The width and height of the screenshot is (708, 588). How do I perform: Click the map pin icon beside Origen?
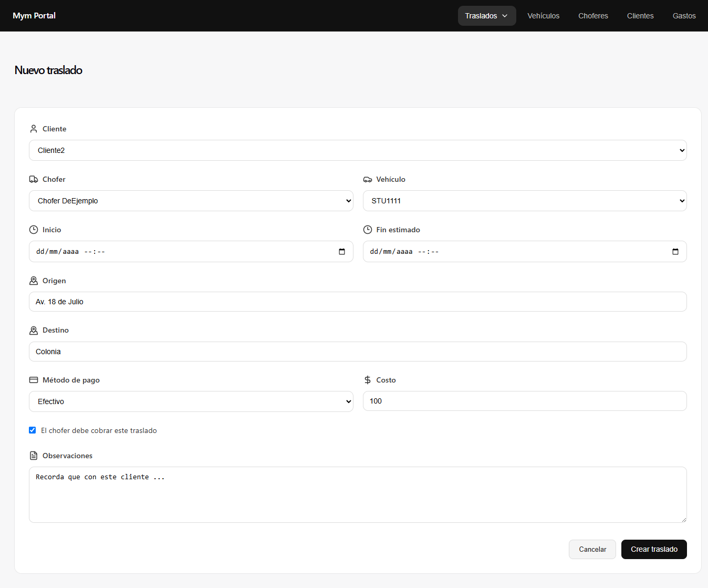pyautogui.click(x=34, y=281)
